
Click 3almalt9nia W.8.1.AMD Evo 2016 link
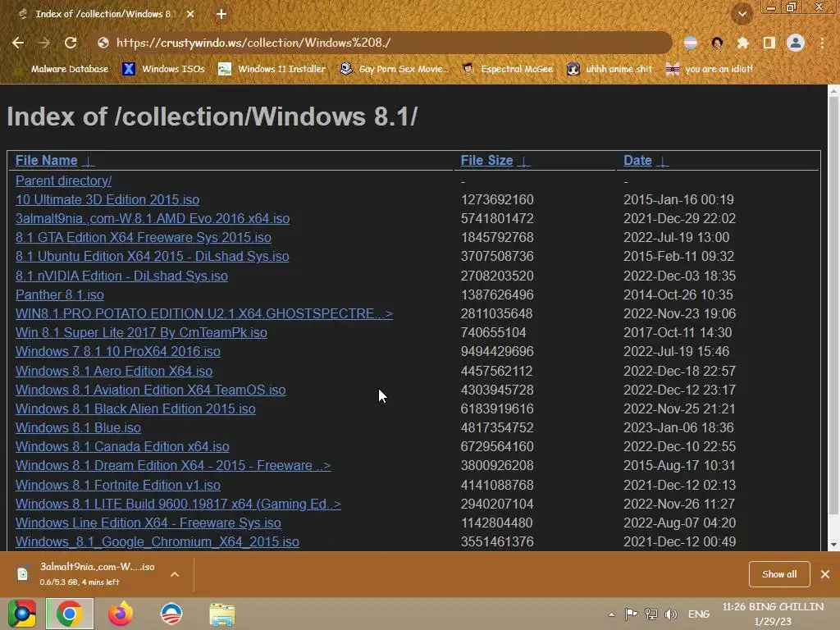pos(152,218)
